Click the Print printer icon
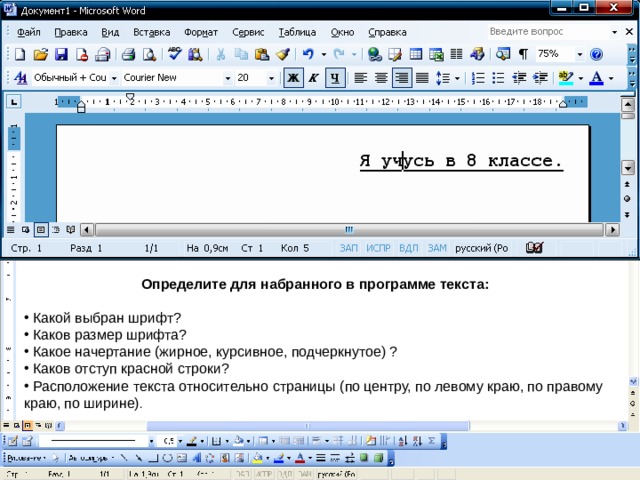 [128, 54]
